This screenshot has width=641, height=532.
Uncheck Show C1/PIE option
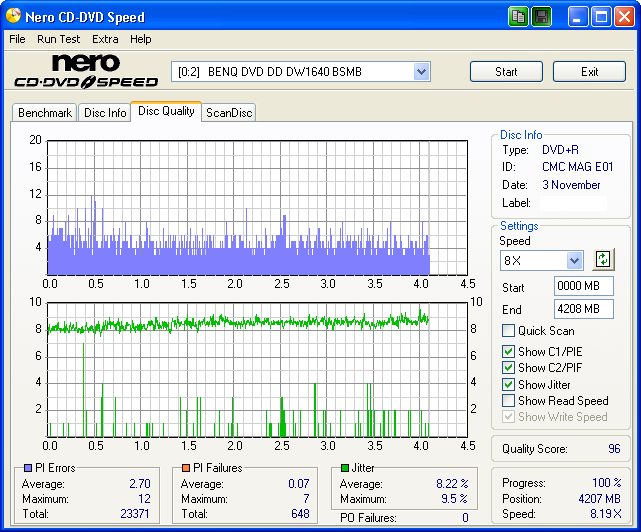click(509, 352)
